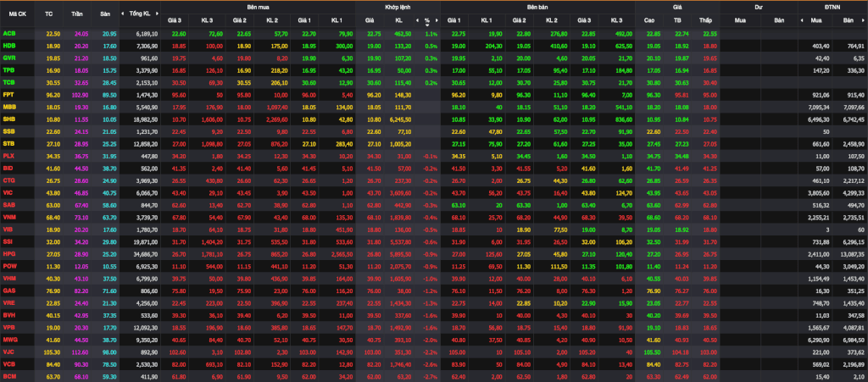Click the Dư group header
The width and height of the screenshot is (868, 382).
coord(758,7)
